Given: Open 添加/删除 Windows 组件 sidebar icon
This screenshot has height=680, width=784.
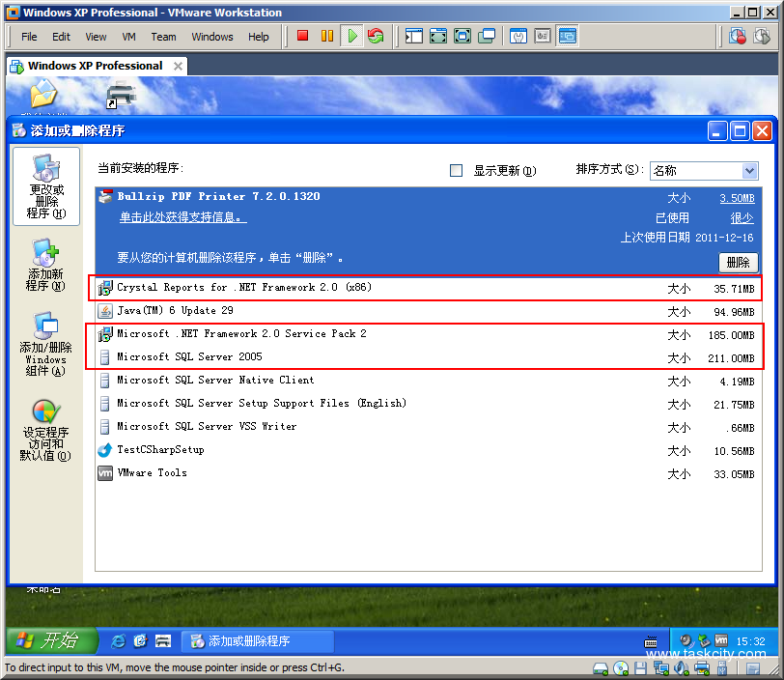Looking at the screenshot, I should click(x=45, y=344).
